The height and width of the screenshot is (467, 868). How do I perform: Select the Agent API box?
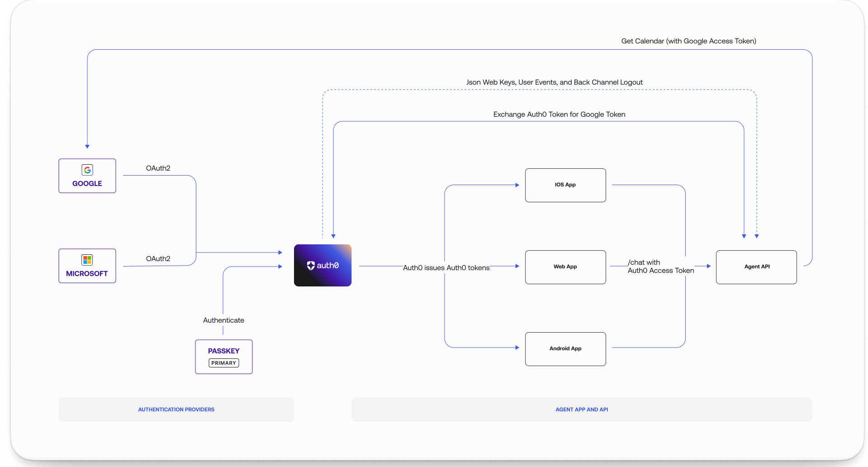tap(756, 267)
